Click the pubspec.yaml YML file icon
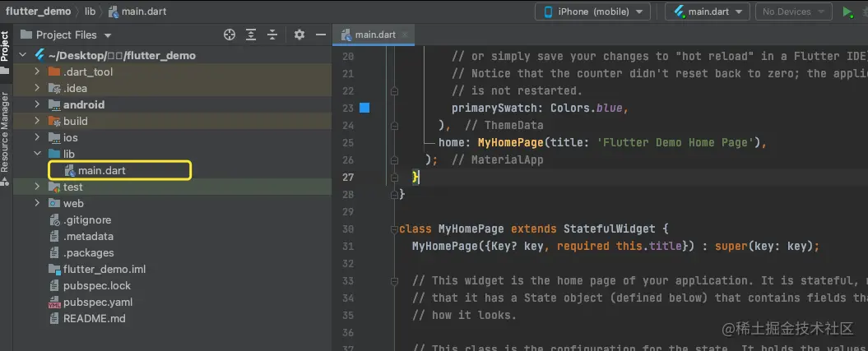This screenshot has height=351, width=868. pyautogui.click(x=54, y=303)
